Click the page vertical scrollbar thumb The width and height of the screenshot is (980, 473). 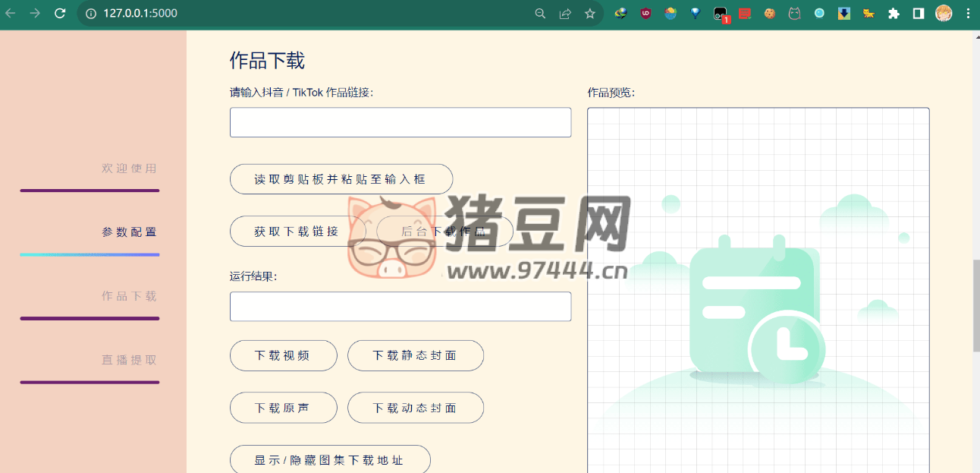975,305
